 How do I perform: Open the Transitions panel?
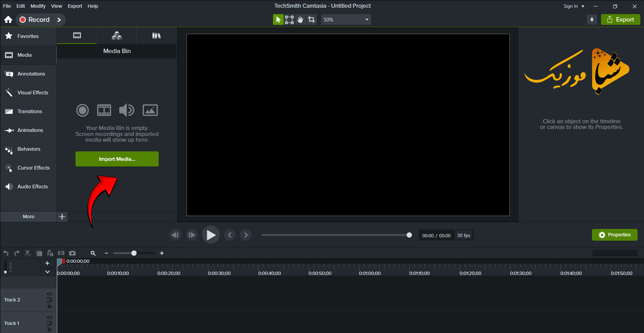pyautogui.click(x=28, y=111)
